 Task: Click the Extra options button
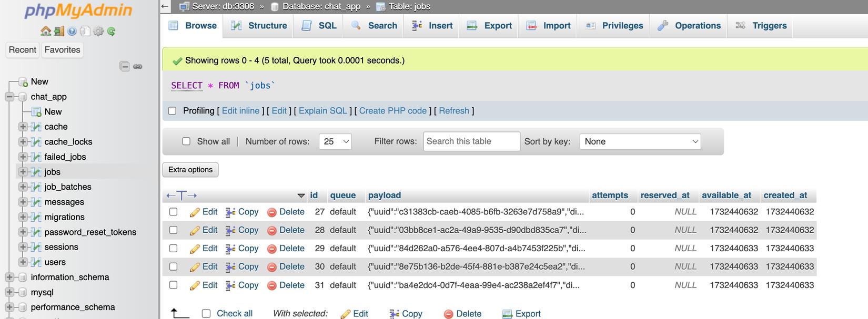coord(190,170)
